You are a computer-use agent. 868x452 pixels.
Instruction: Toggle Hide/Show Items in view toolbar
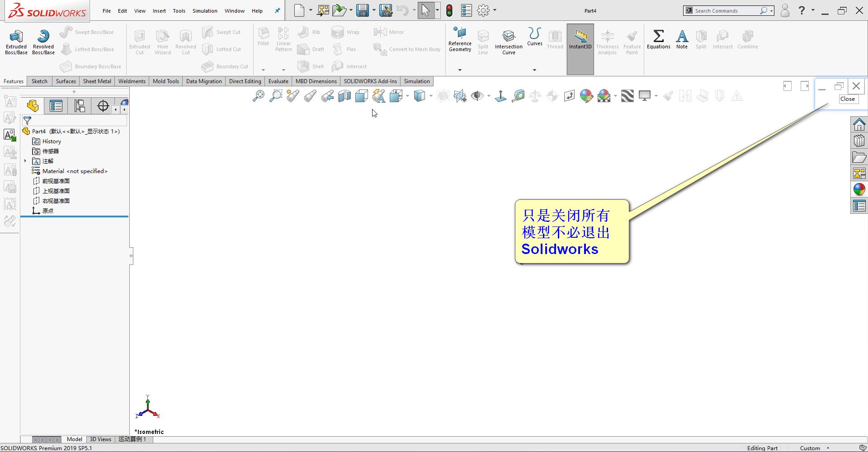477,96
